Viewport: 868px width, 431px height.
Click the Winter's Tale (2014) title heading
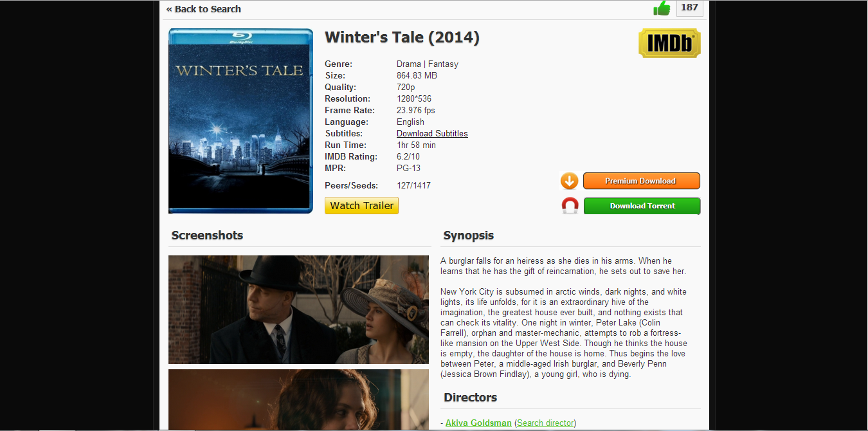[402, 37]
